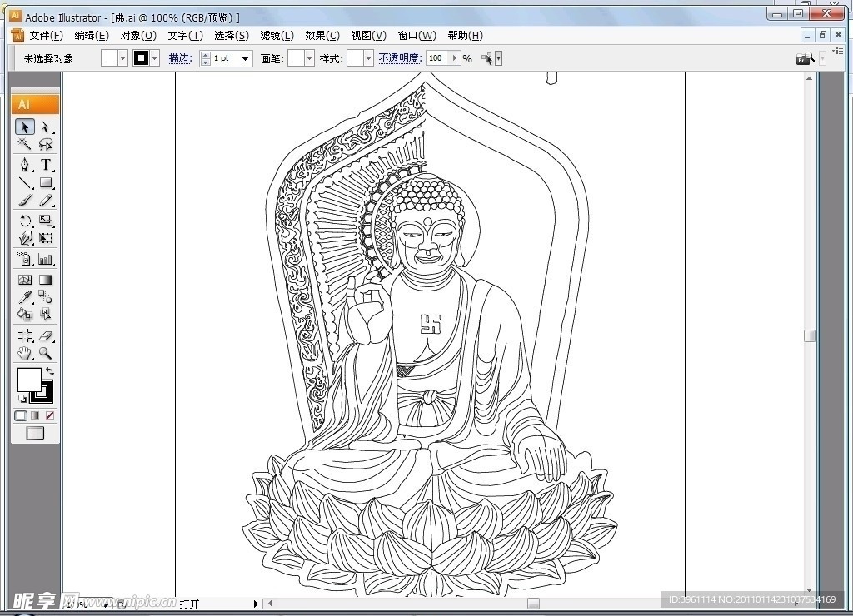Select the Hand tool
853x616 pixels.
25,354
